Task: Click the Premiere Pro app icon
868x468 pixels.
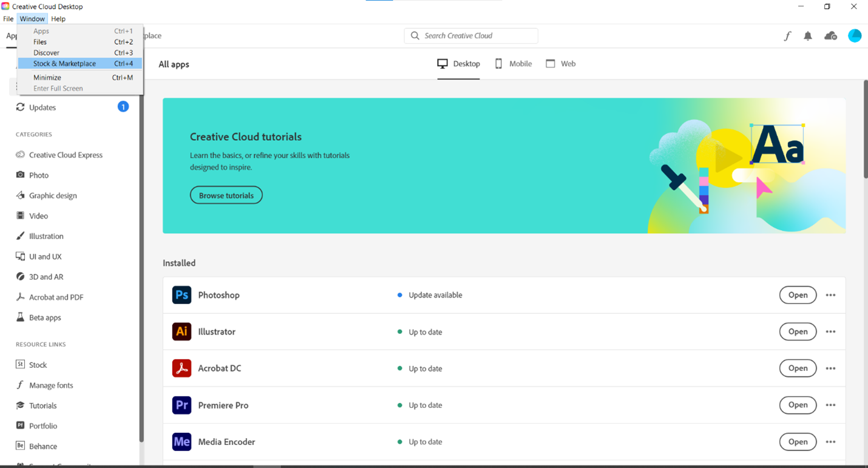Action: tap(181, 405)
